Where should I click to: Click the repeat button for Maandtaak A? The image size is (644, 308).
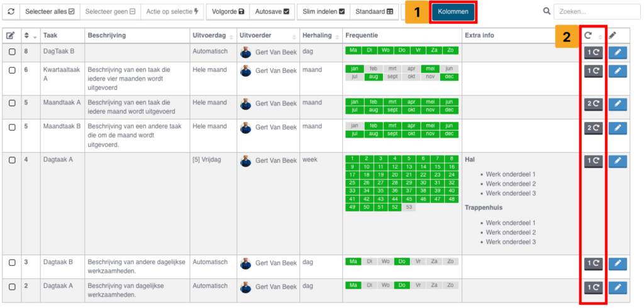593,104
